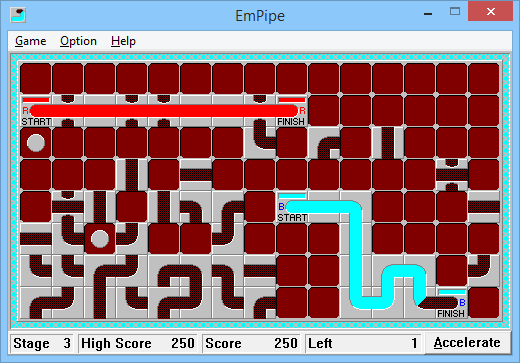
Task: Click the blue B START tile
Action: (292, 207)
